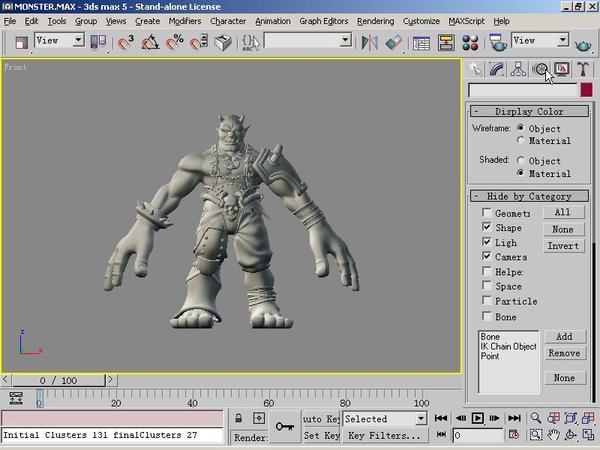Switch to the Modify panel tab
Image resolution: width=600 pixels, height=450 pixels.
click(497, 69)
